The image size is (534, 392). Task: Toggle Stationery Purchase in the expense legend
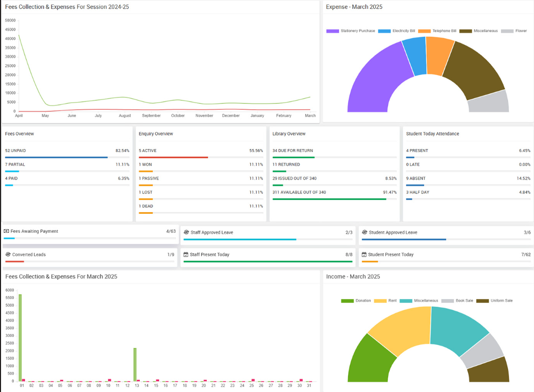(351, 31)
